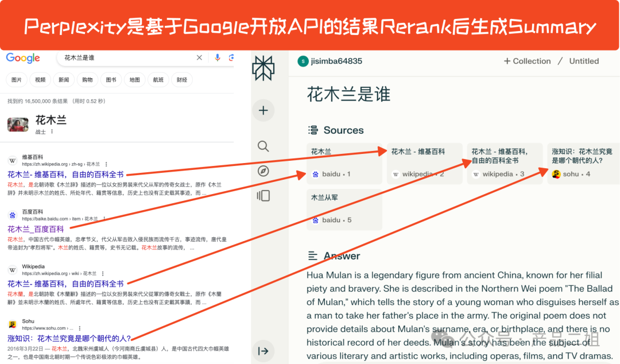Select the 购物 filter chip
620x364 pixels.
87,80
